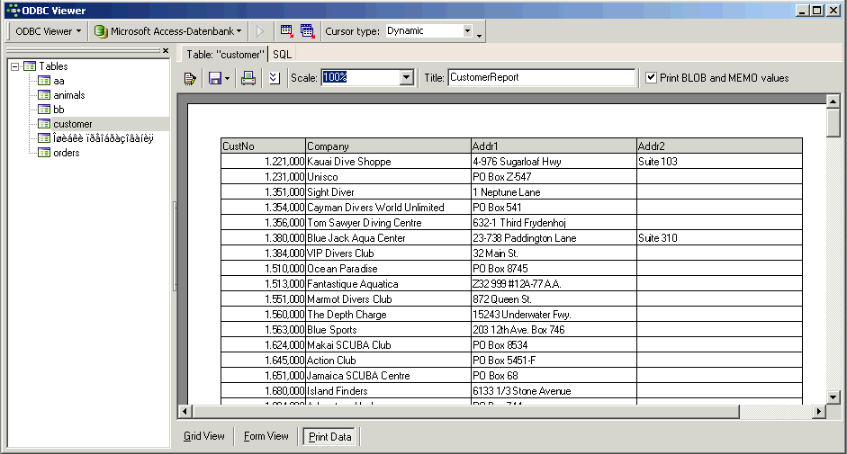Switch to the SQL tab
847x454 pixels.
[283, 54]
